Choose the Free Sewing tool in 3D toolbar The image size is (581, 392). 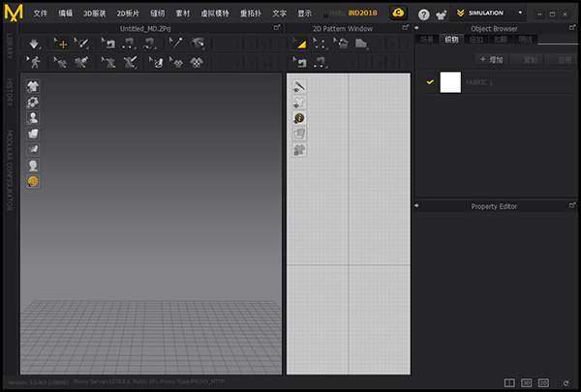click(x=150, y=45)
